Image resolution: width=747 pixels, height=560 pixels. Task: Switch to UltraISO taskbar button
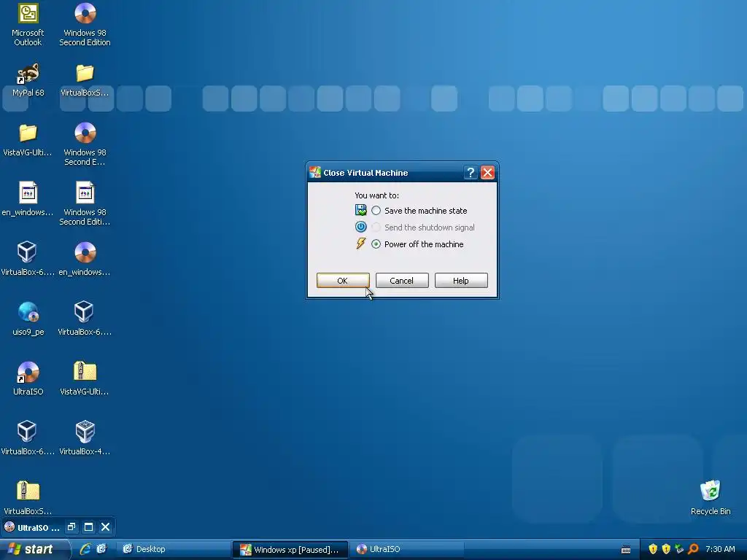point(406,550)
